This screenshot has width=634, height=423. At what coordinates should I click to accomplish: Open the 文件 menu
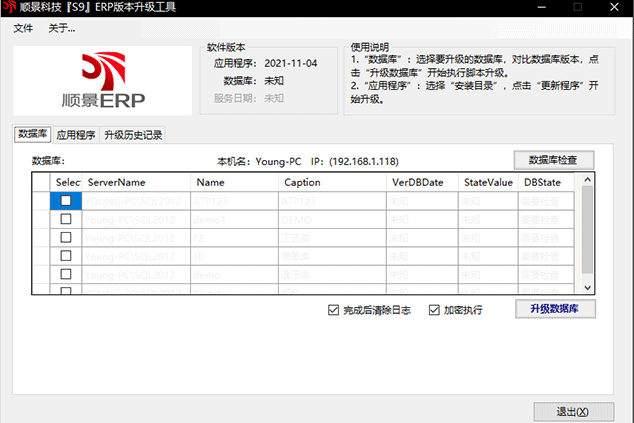point(23,28)
